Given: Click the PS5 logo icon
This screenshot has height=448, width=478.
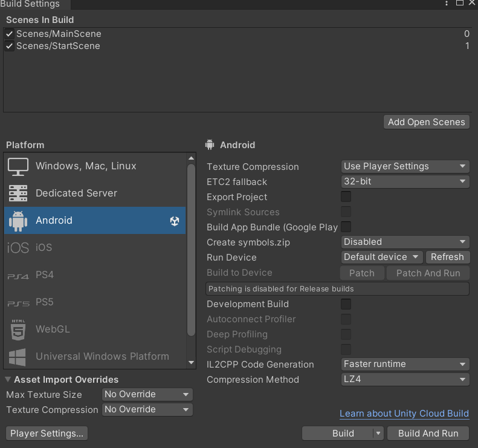Looking at the screenshot, I should (18, 304).
